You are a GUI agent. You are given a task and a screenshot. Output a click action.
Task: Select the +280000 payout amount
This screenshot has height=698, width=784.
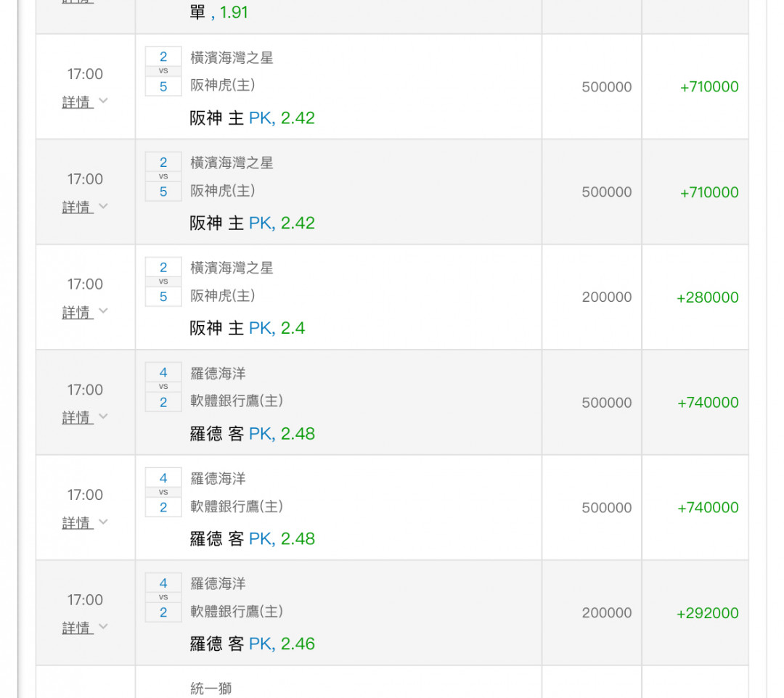(x=707, y=297)
